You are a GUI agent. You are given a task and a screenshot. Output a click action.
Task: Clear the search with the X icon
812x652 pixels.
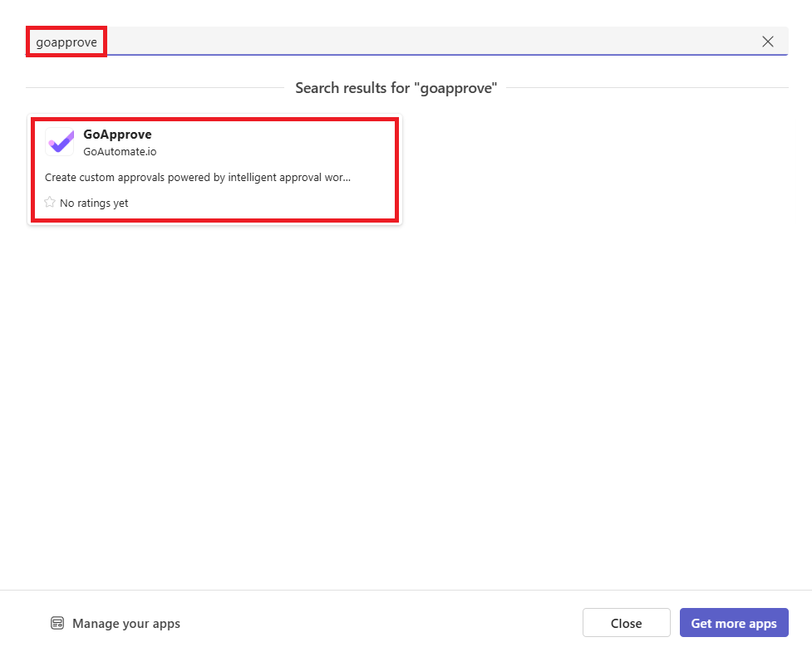[768, 42]
